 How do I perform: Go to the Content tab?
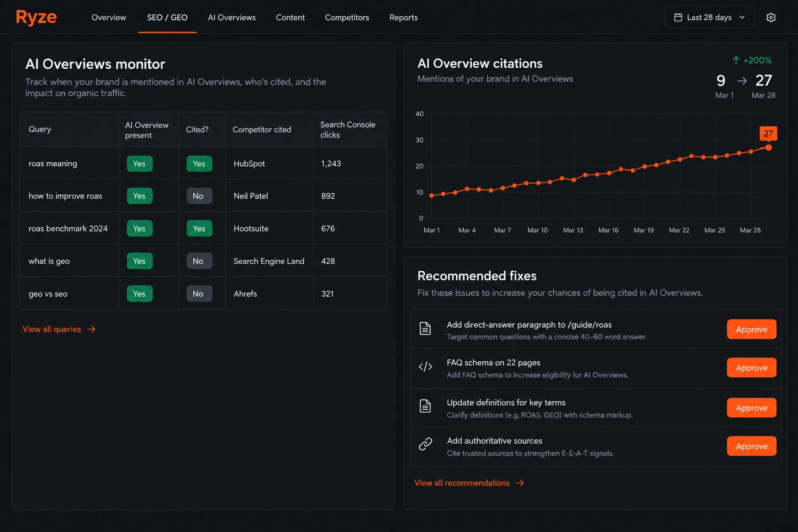[290, 17]
